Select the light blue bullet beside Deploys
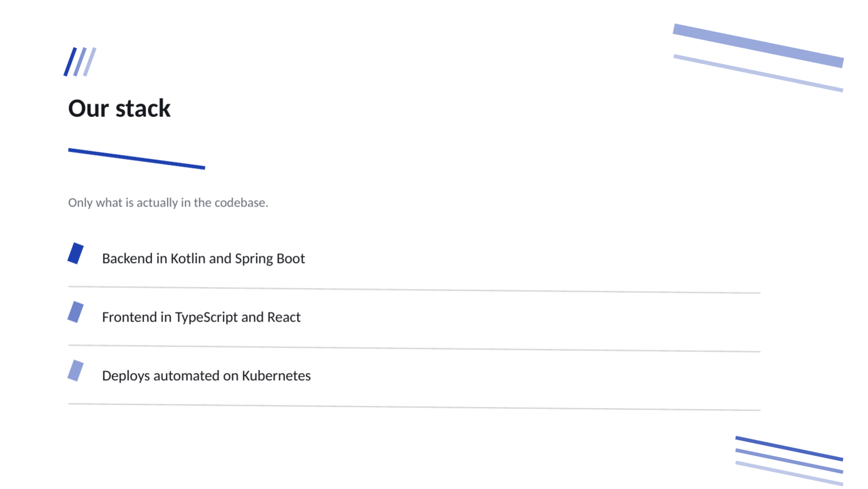868x489 pixels. (x=76, y=371)
